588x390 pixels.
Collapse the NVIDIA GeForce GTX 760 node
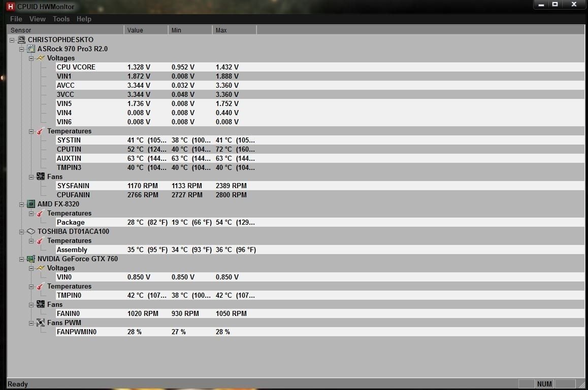coord(22,259)
